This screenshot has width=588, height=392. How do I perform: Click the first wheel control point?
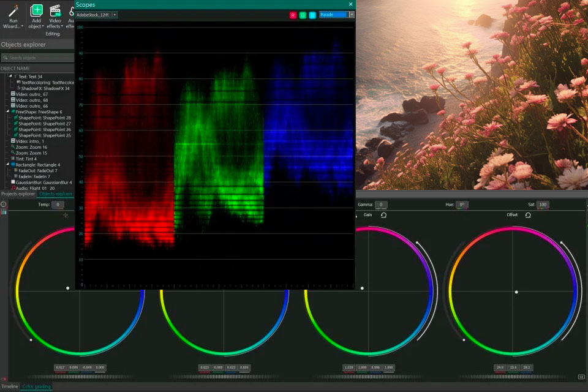[68, 288]
